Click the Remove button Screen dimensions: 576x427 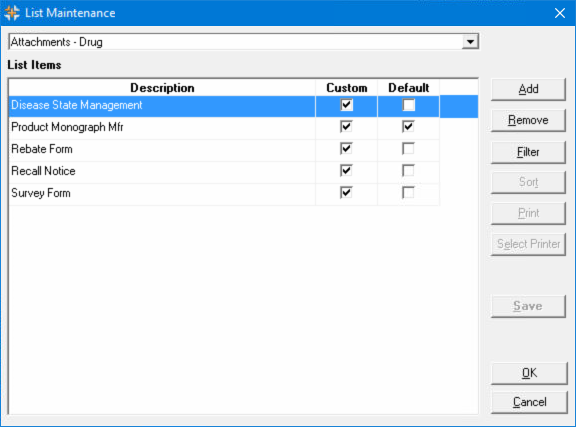pyautogui.click(x=528, y=120)
